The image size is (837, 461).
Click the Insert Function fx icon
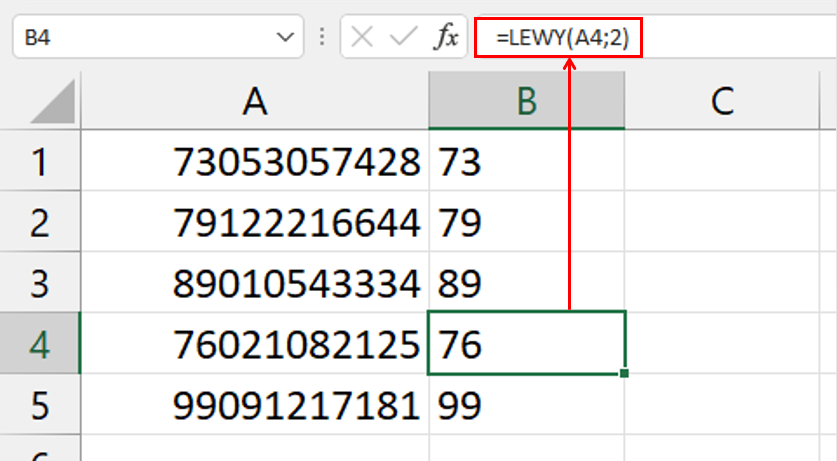click(445, 38)
